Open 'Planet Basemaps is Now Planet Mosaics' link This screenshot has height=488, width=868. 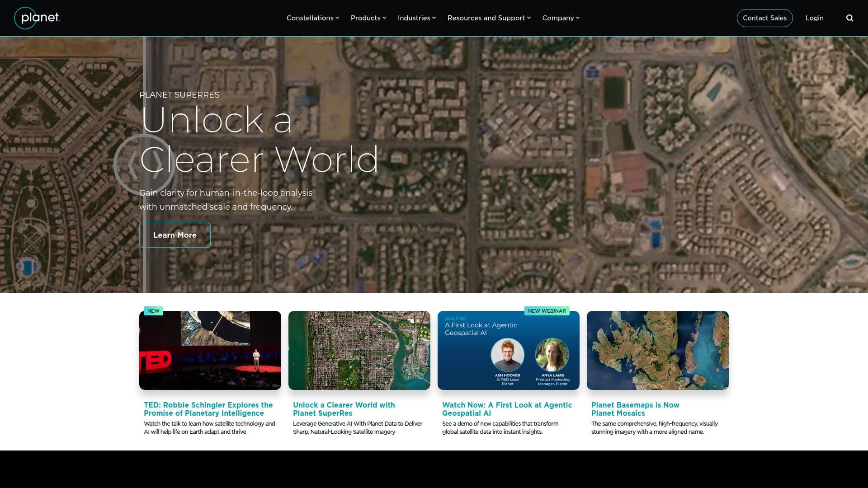click(635, 409)
